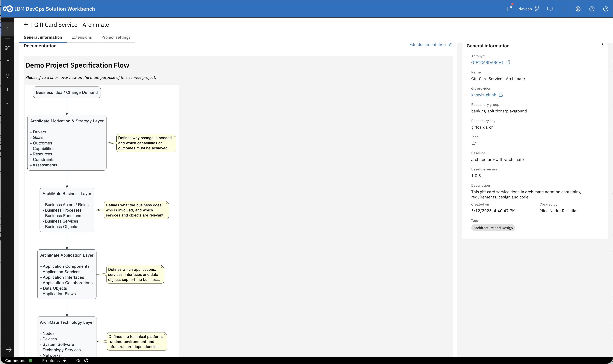This screenshot has height=364, width=613.
Task: Open the knowis-gitlab provider link
Action: 487,95
